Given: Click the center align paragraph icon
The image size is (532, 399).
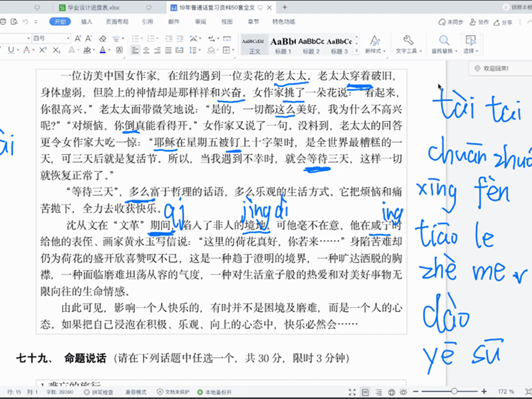Looking at the screenshot, I should pyautogui.click(x=146, y=51).
